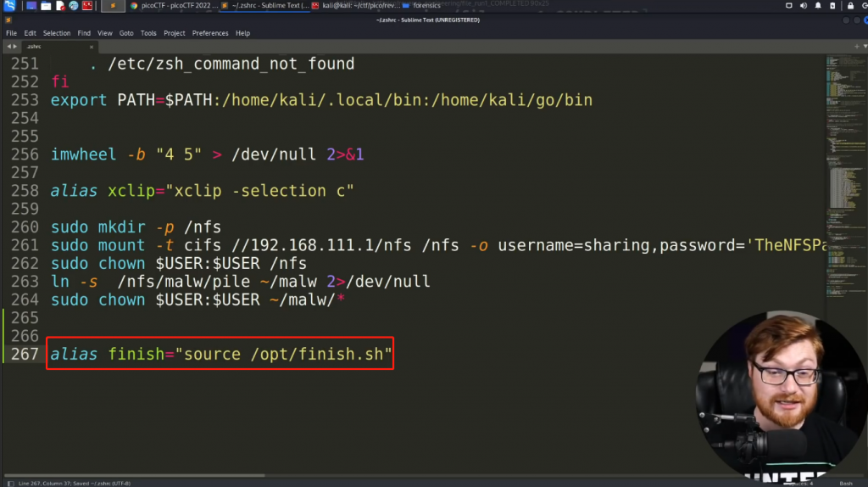Screen dimensions: 868x487
Task: Click the Sublime Text window title icon
Action: tap(8, 20)
